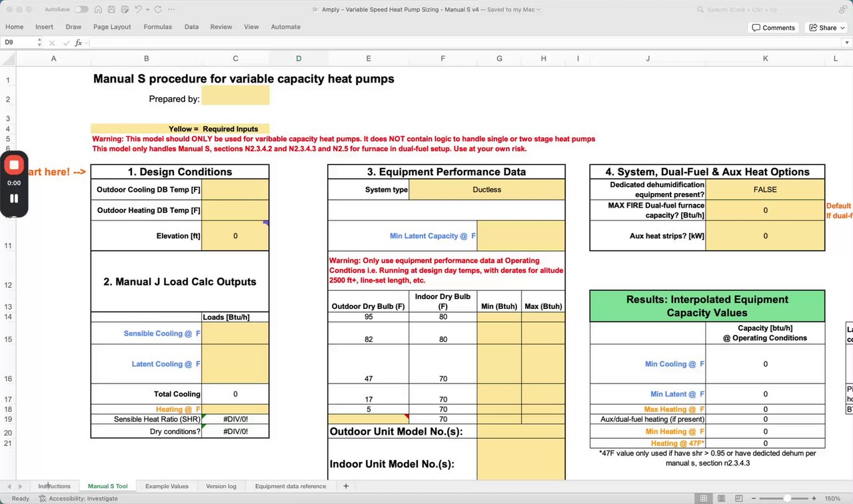Screen dimensions: 853x504
Task: Open the Formulas ribbon tab
Action: click(157, 27)
